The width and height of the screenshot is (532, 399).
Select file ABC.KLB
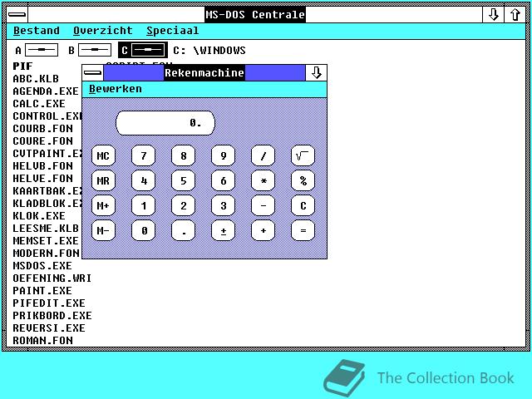(x=36, y=79)
